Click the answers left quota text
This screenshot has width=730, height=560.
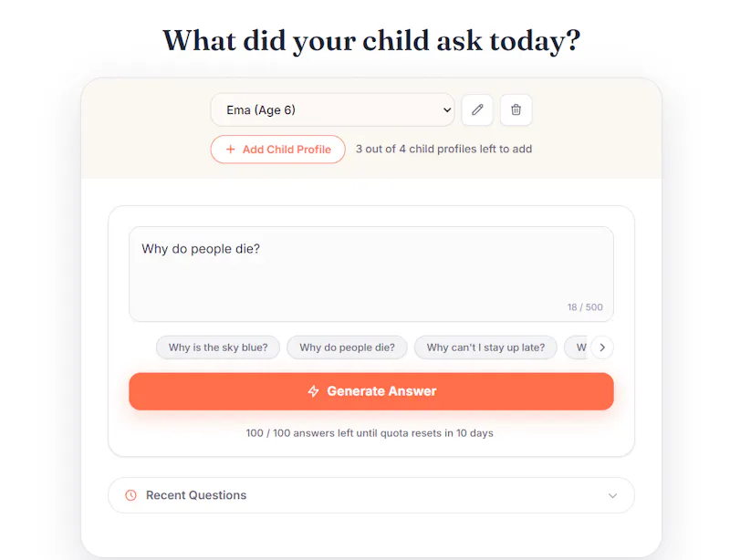pyautogui.click(x=370, y=433)
